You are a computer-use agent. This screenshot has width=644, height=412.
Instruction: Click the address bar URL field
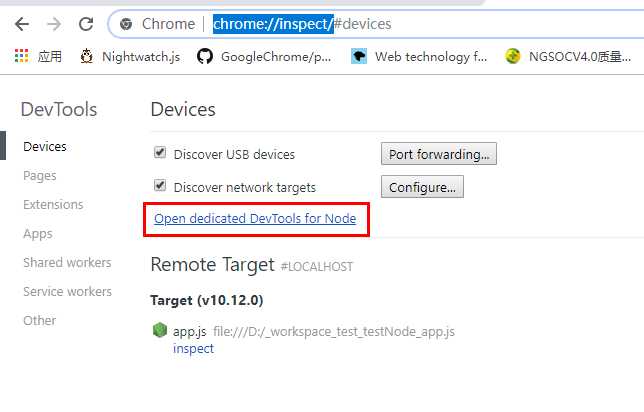(x=400, y=23)
